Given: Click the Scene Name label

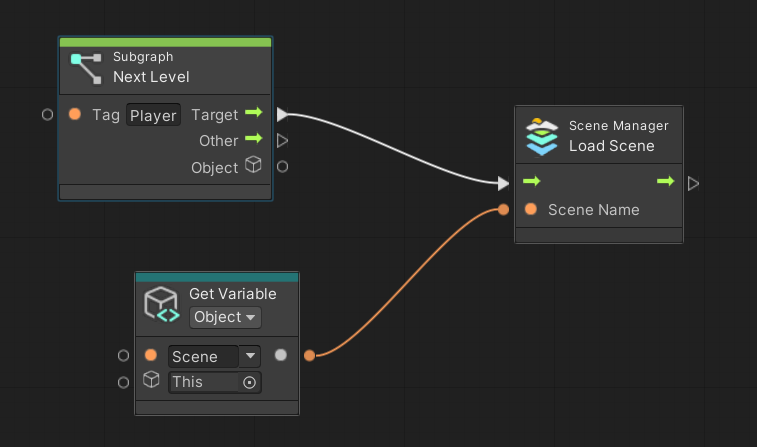Looking at the screenshot, I should pos(593,210).
